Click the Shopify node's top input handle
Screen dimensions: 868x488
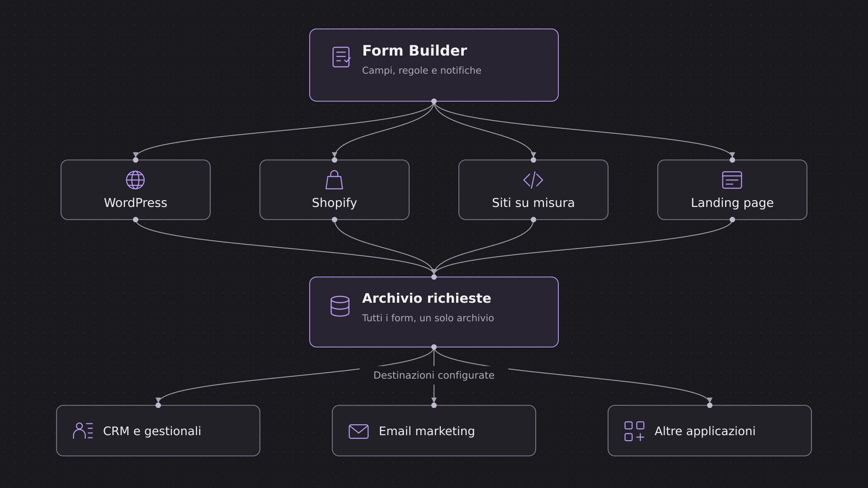[335, 160]
